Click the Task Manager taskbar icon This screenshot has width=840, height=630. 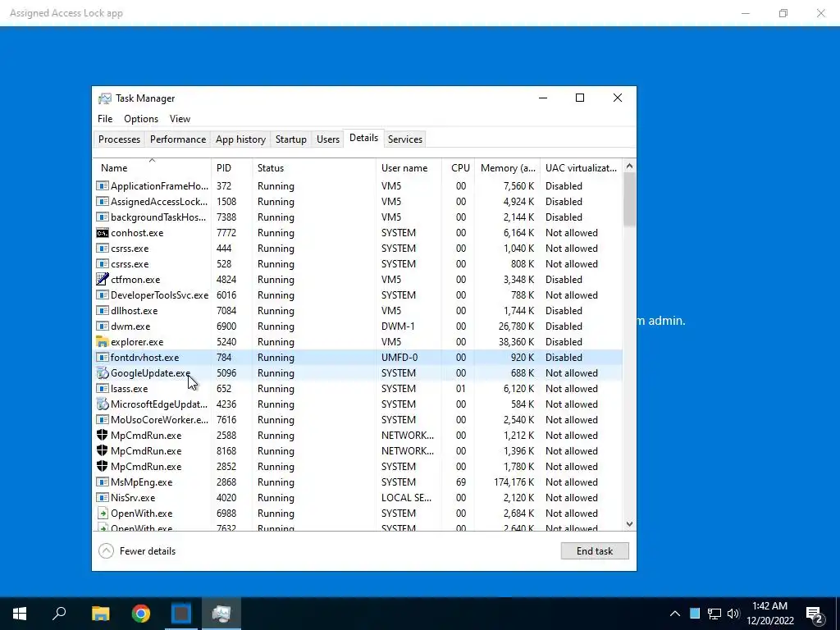coord(221,614)
